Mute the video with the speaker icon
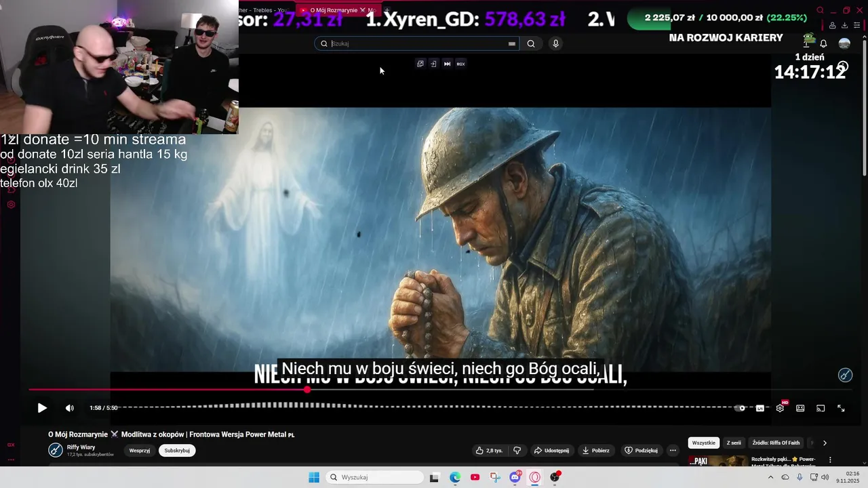This screenshot has height=488, width=868. tap(69, 408)
